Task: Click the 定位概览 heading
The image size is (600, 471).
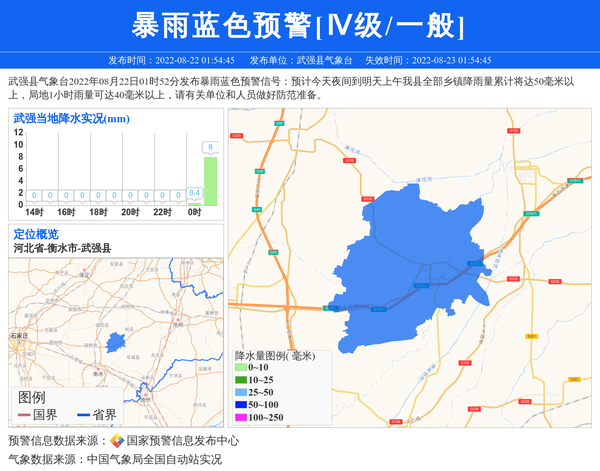Action: [36, 234]
